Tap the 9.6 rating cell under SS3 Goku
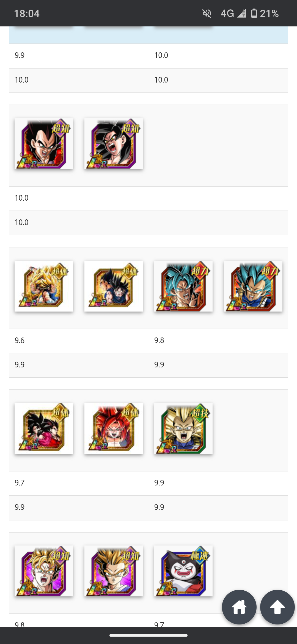Viewport: 297px width, 644px height. click(x=20, y=340)
